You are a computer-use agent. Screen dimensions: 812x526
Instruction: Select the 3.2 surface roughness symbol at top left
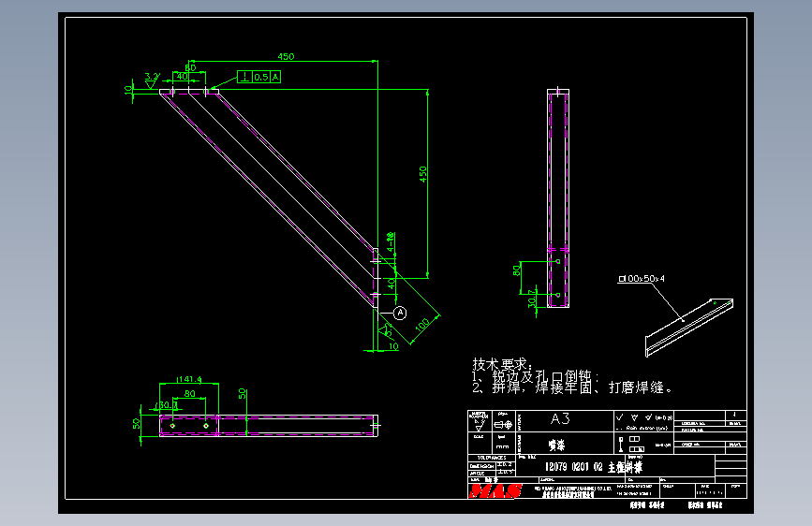(151, 80)
